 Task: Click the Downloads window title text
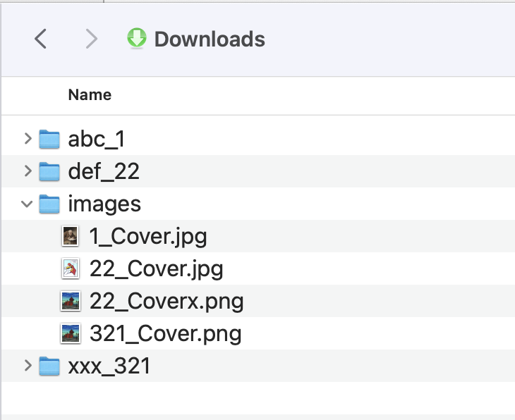210,39
